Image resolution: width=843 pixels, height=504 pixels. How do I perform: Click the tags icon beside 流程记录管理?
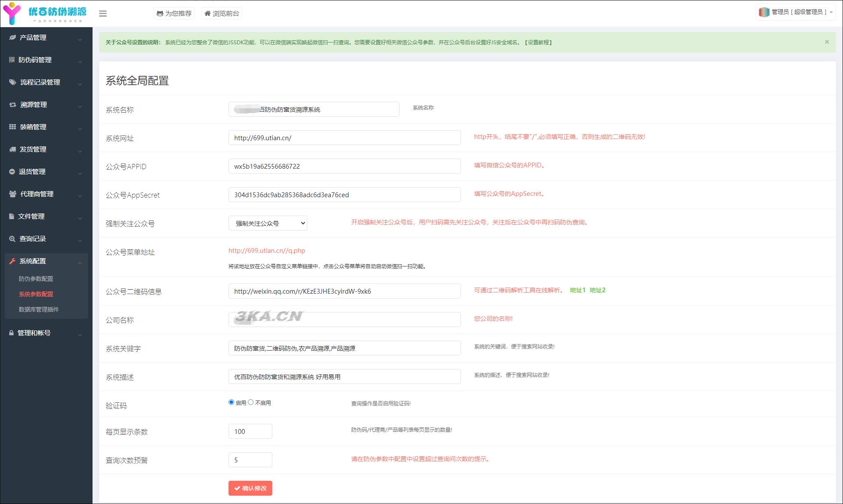[13, 82]
